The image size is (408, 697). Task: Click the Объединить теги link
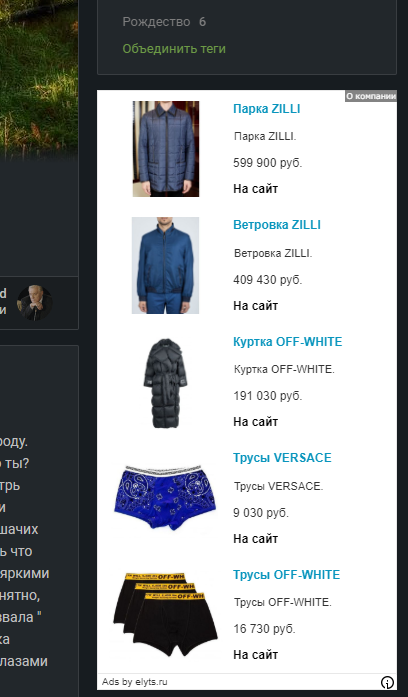[x=174, y=48]
